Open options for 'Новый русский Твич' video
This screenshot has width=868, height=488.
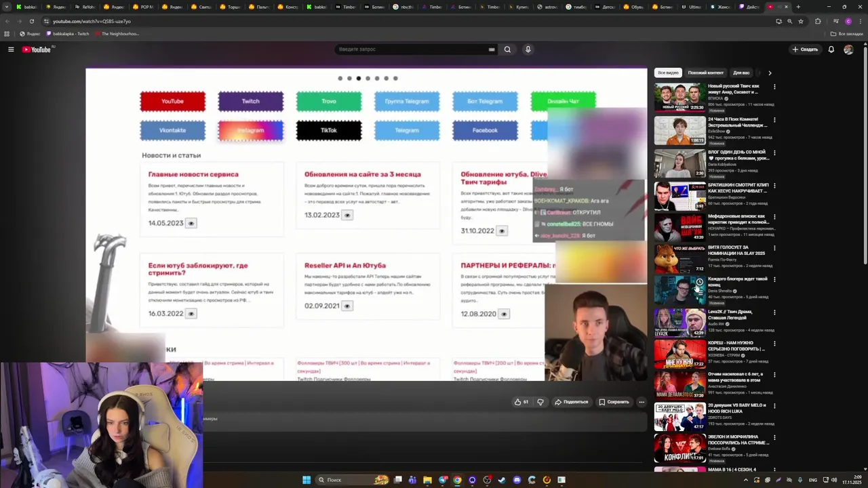pyautogui.click(x=774, y=87)
